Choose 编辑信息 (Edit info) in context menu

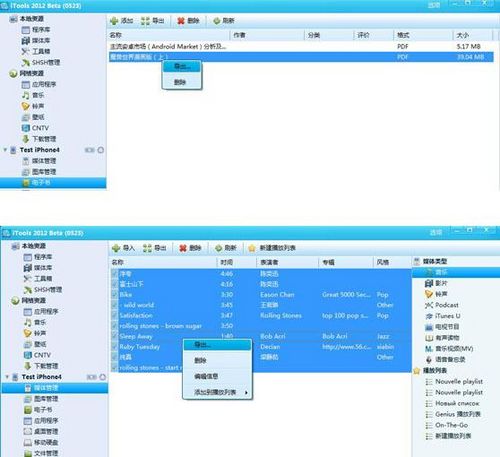(x=217, y=376)
